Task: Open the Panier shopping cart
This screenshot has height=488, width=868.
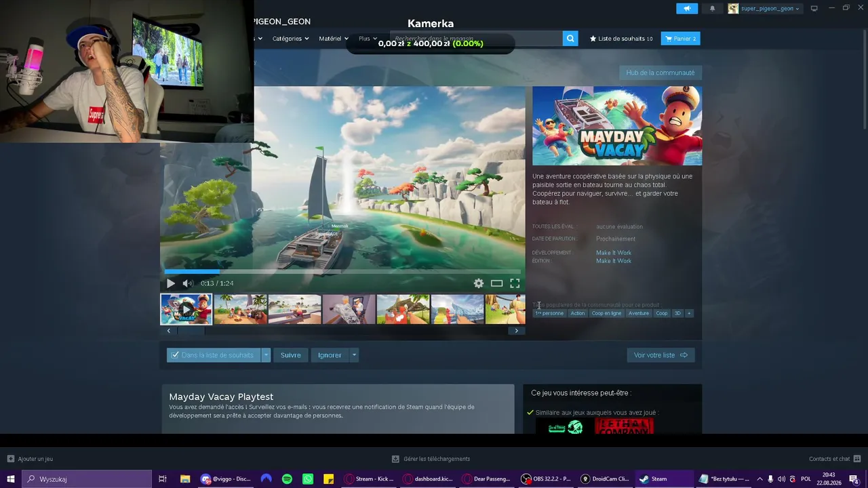Action: click(x=681, y=39)
